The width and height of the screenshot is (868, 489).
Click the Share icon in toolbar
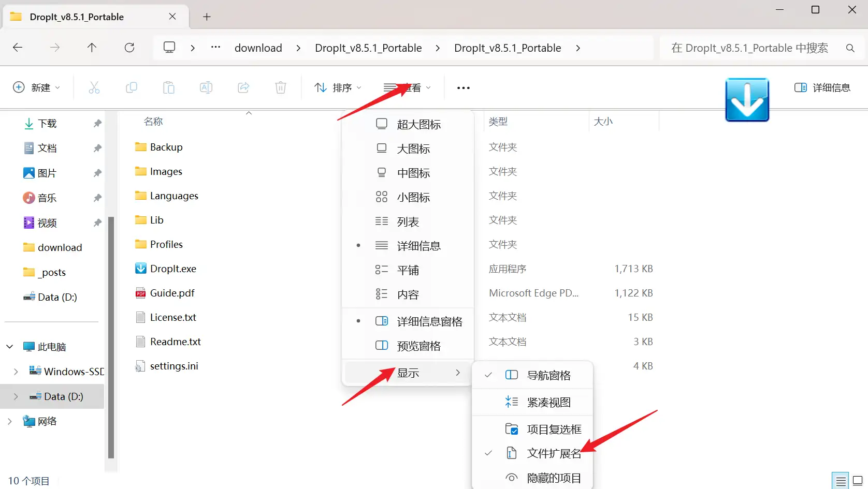click(x=243, y=88)
